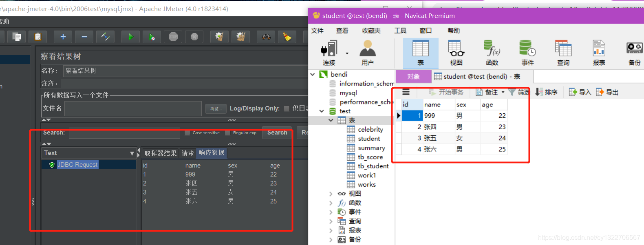This screenshot has height=245, width=644.
Task: Toggle the Log/Display Only checkbox
Action: 287,108
